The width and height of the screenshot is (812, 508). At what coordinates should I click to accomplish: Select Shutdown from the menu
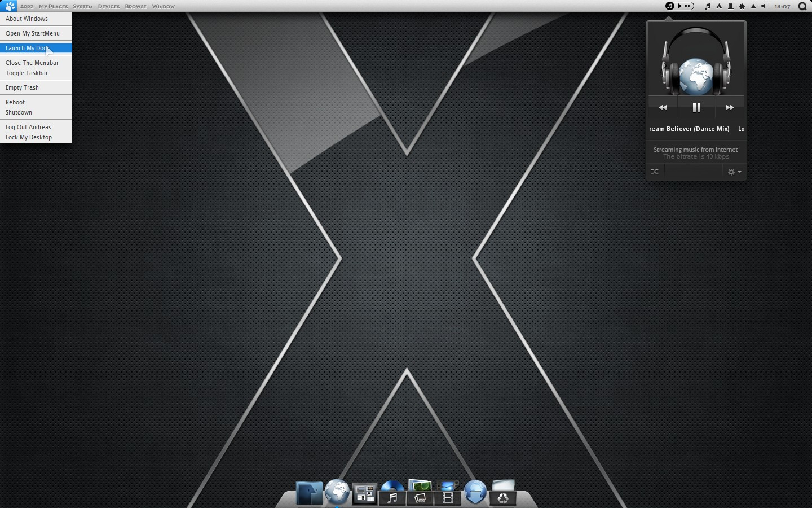[x=36, y=112]
